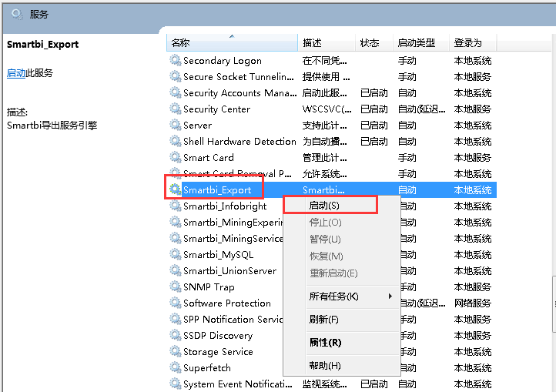The image size is (556, 392).
Task: Select the System Event Notification service
Action: 238,384
